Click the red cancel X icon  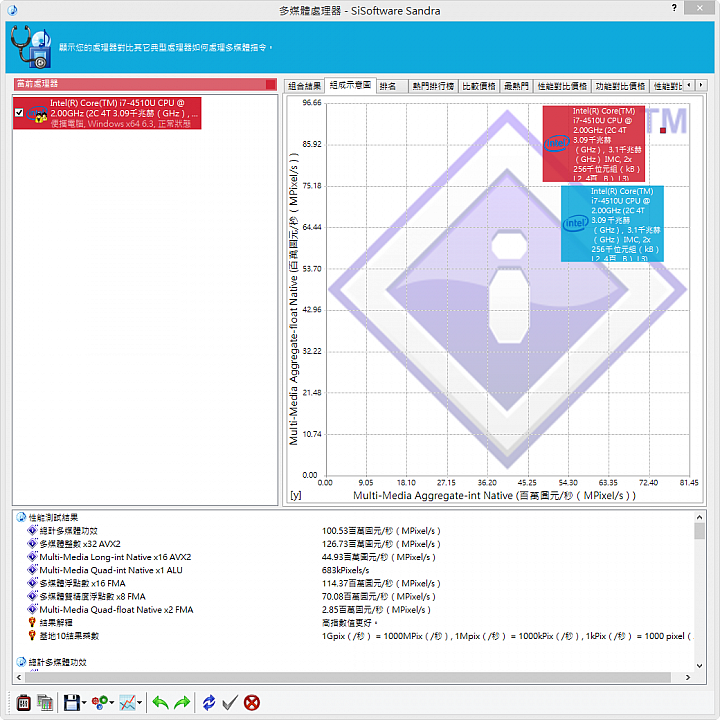[252, 703]
